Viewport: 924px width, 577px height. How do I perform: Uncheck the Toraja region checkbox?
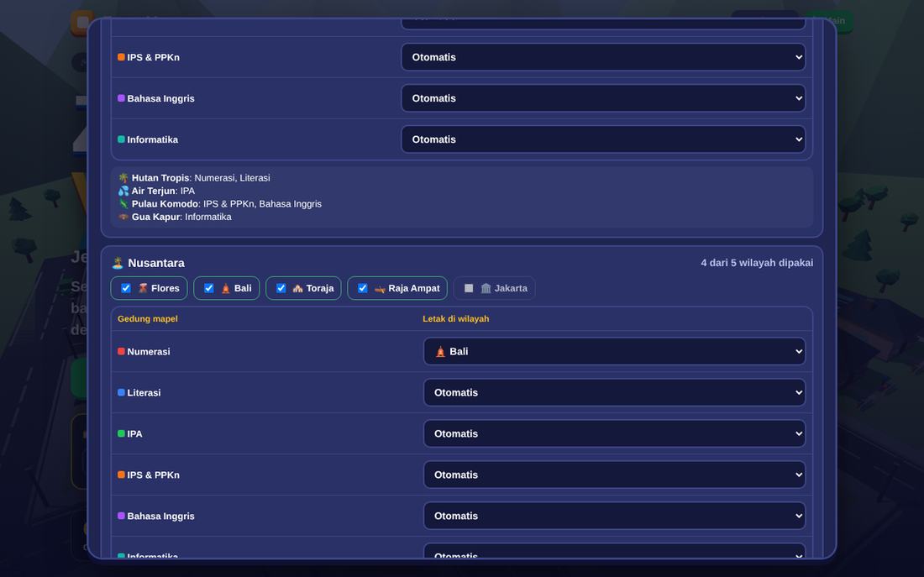pos(281,288)
